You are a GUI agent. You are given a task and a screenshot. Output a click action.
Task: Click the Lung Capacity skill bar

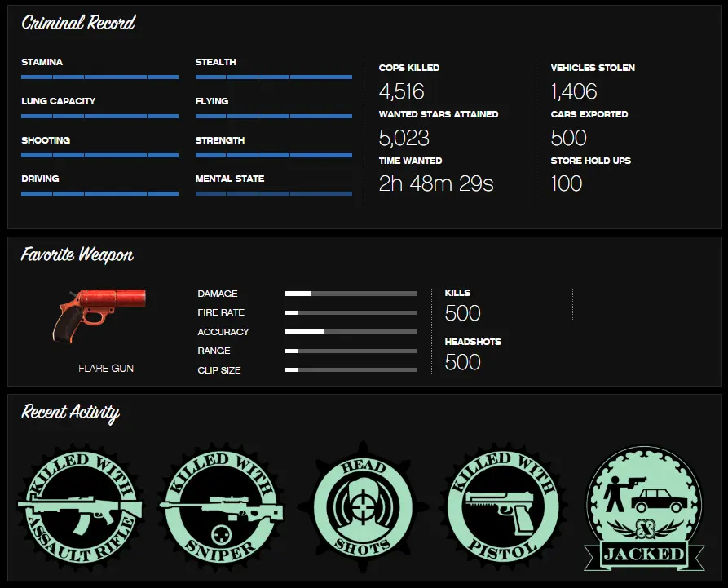pos(99,116)
